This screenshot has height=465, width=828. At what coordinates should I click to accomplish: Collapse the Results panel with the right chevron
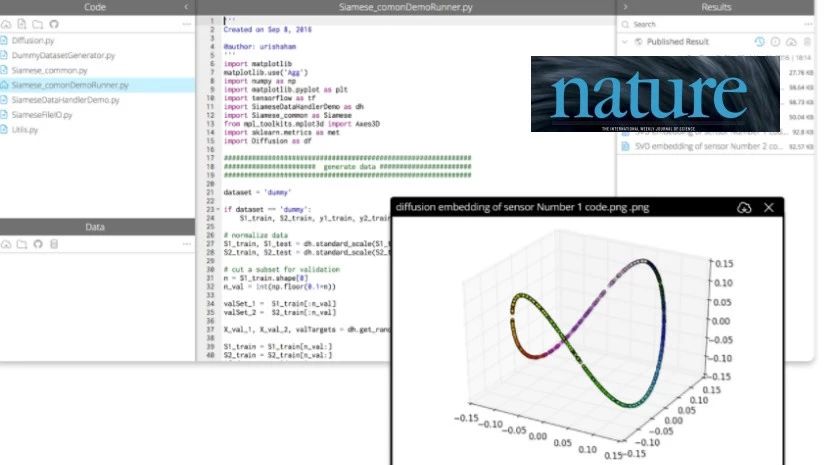[625, 7]
